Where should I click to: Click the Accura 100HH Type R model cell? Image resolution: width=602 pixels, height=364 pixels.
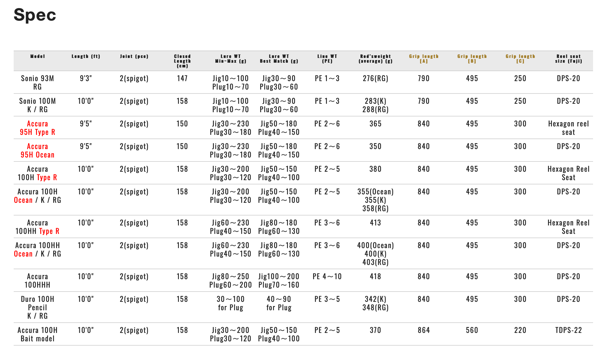[38, 227]
